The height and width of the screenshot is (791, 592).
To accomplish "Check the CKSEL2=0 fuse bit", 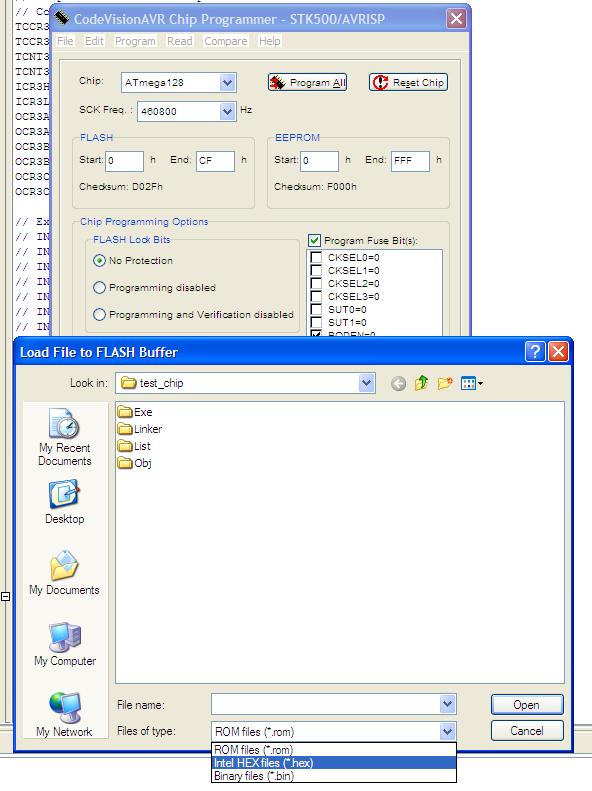I will (316, 284).
